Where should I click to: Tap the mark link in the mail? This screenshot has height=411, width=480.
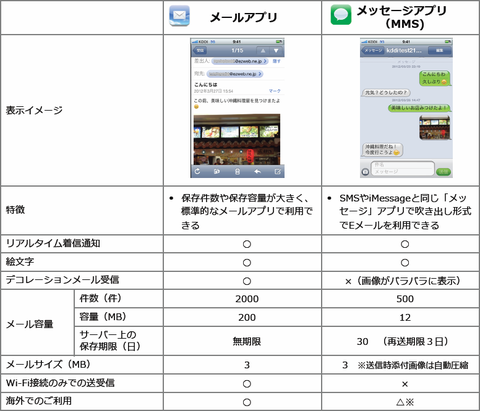[x=275, y=91]
